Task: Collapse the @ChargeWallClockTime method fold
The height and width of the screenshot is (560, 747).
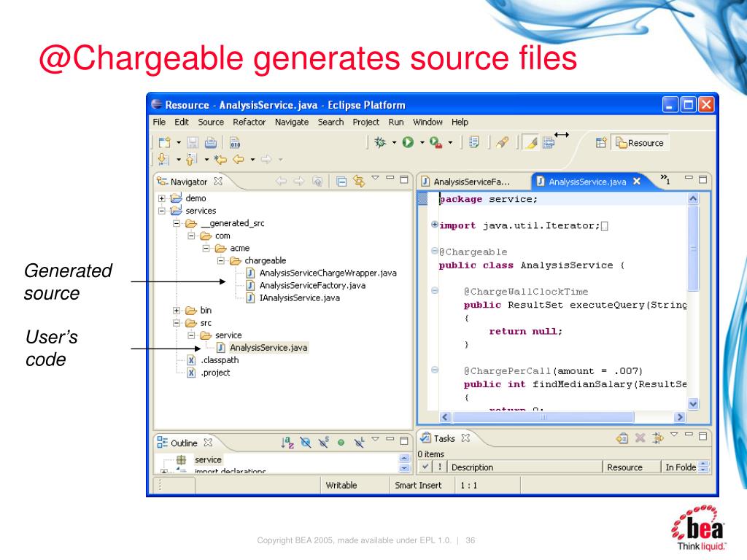Action: 435,290
